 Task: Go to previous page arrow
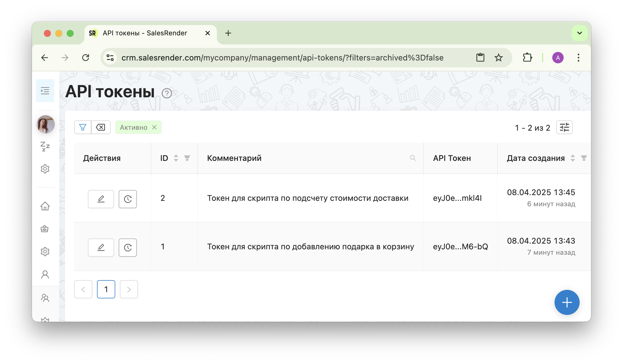pos(83,289)
